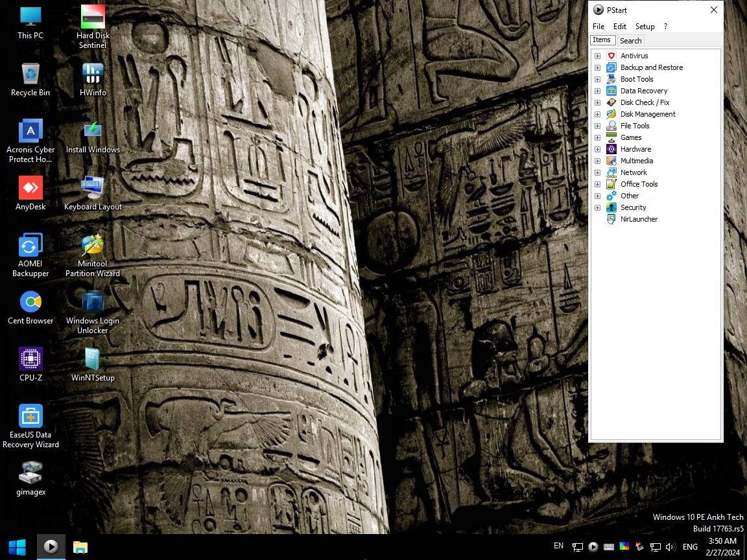The image size is (747, 560).
Task: Expand the Disk Check / Fix group
Action: tap(597, 102)
